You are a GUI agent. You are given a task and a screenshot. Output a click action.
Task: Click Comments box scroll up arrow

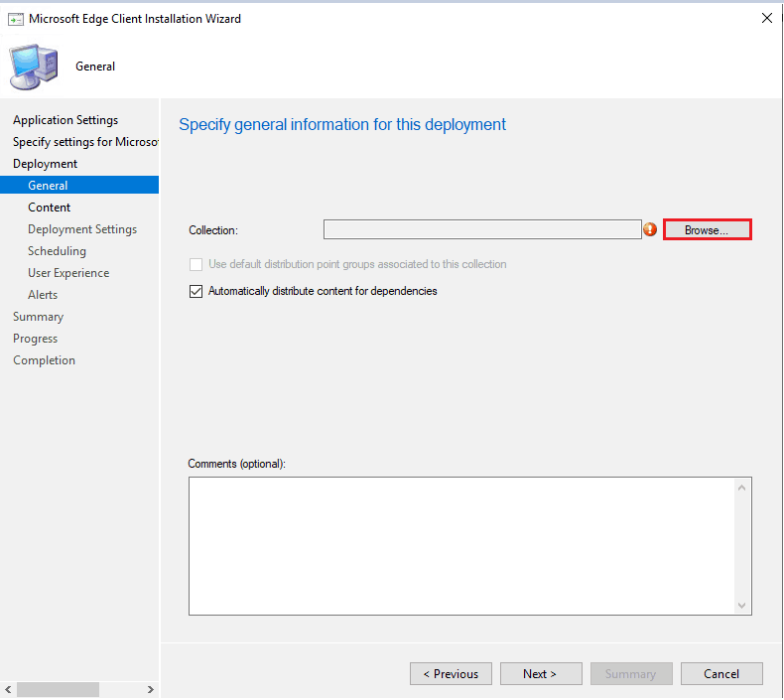point(742,488)
